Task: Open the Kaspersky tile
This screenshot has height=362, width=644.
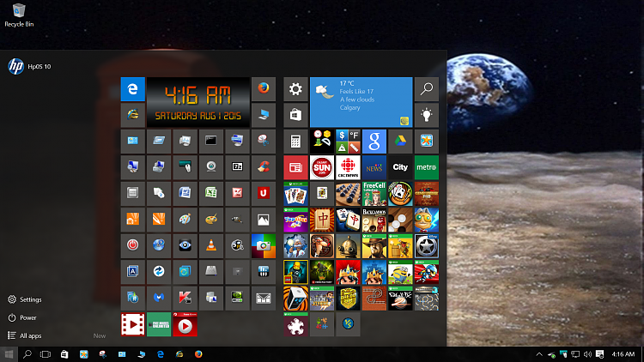Action: coord(185,298)
